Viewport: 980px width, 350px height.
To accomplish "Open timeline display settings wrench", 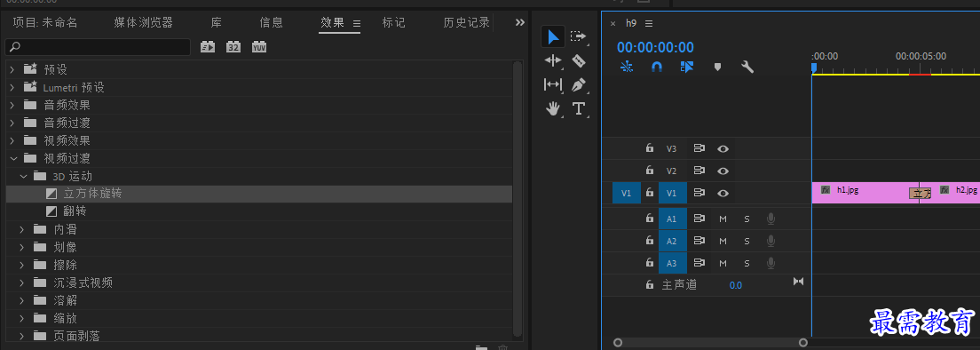I will [747, 67].
